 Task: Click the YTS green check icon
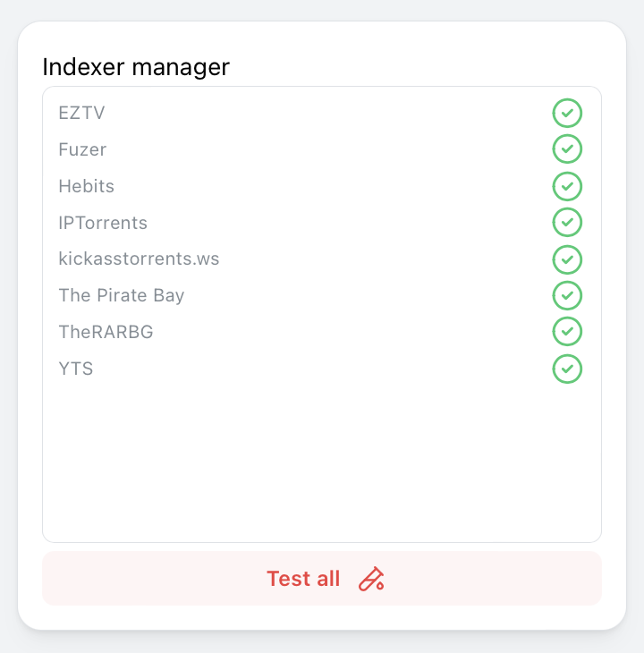pyautogui.click(x=567, y=369)
